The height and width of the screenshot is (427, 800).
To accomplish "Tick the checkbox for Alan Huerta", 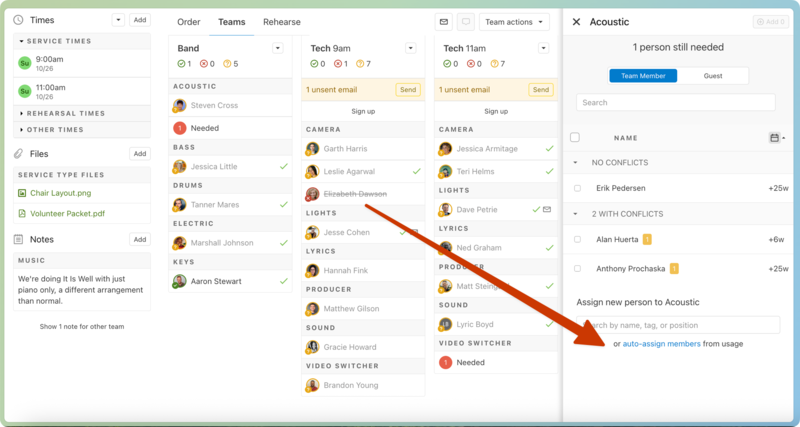I will 577,239.
